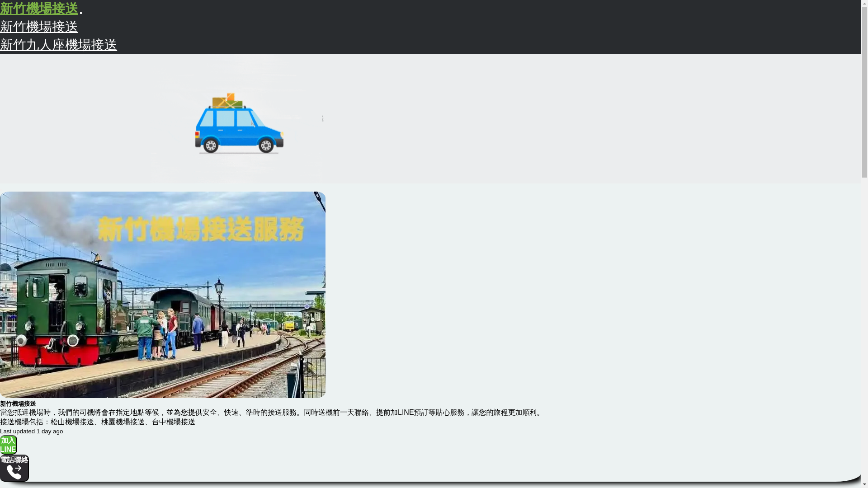The height and width of the screenshot is (488, 868).
Task: Click the luggage boxes on car roof
Action: [x=228, y=101]
